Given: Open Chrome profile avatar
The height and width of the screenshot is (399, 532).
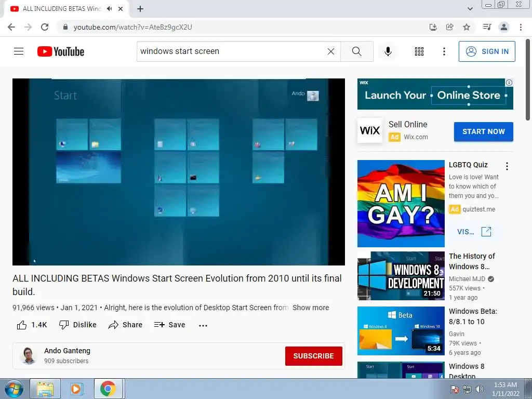Looking at the screenshot, I should (x=504, y=27).
